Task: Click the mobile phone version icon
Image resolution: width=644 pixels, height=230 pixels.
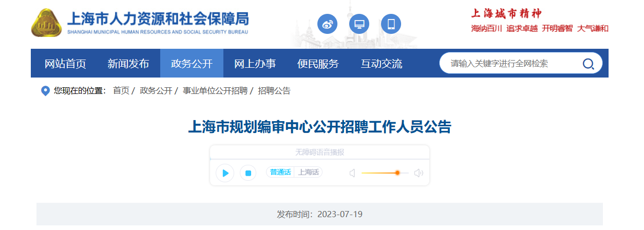Action: click(x=391, y=24)
